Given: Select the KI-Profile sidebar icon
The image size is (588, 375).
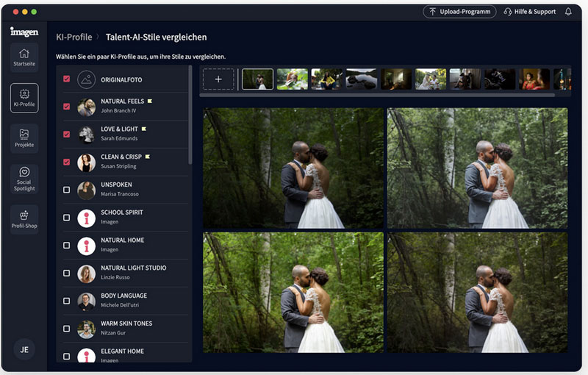Looking at the screenshot, I should click(24, 98).
